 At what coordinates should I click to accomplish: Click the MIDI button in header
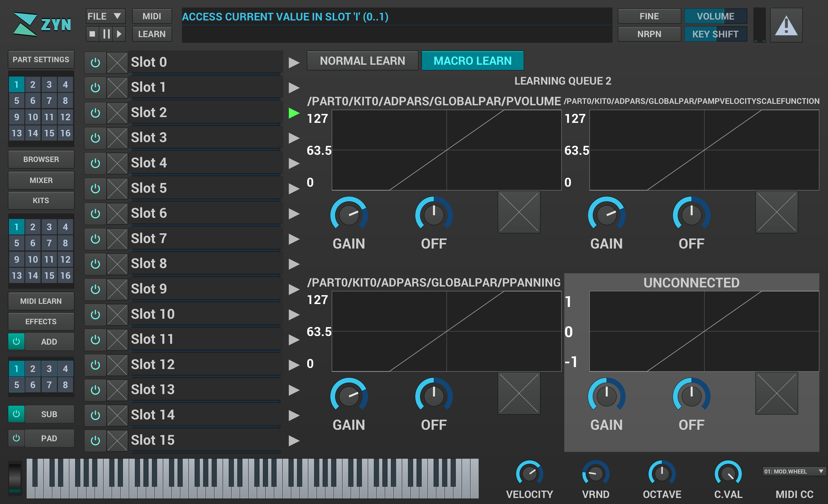pos(152,16)
